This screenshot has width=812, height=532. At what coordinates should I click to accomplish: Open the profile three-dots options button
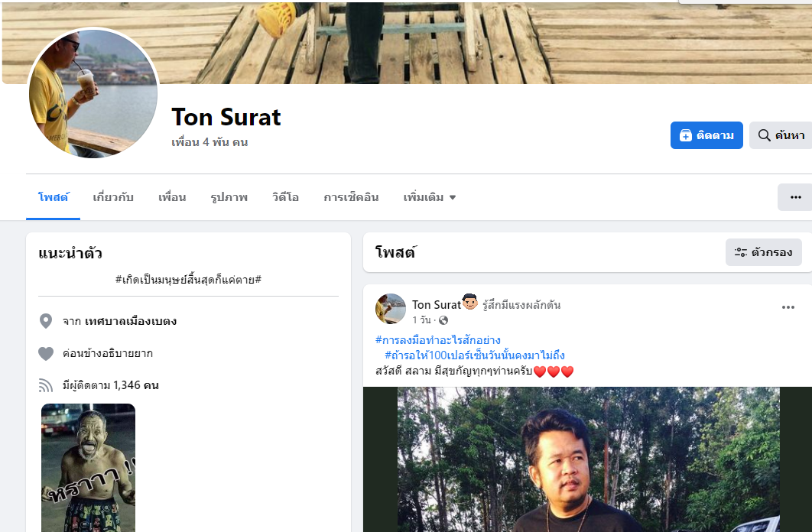[795, 197]
